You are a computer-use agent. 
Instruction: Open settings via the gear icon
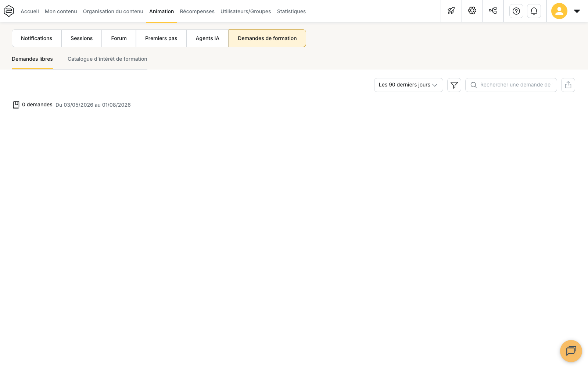tap(472, 11)
